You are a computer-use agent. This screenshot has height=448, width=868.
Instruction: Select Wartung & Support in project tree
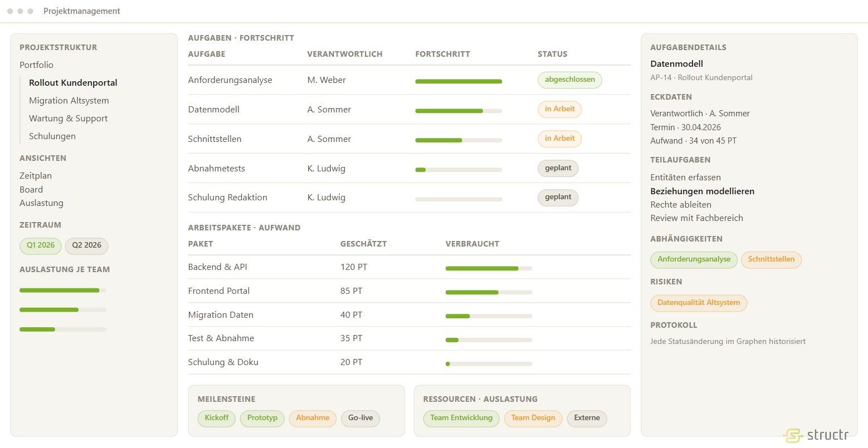(69, 119)
